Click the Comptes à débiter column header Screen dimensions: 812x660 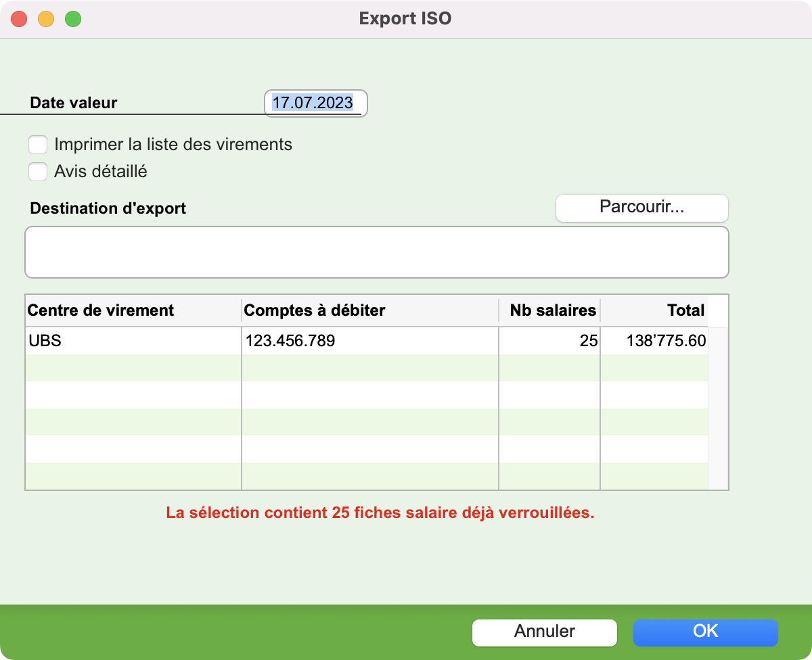(369, 310)
